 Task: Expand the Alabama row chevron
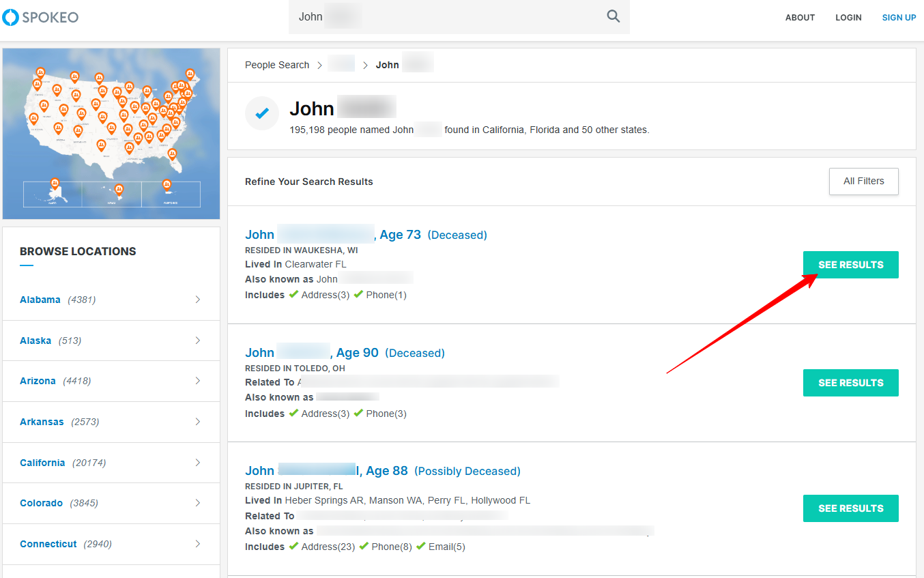pos(198,300)
